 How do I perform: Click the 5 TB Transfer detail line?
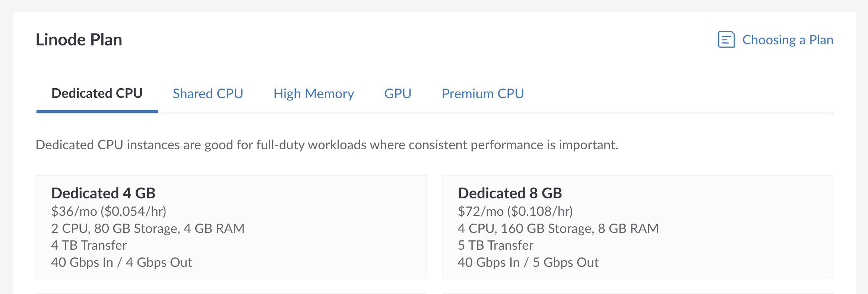(x=495, y=245)
